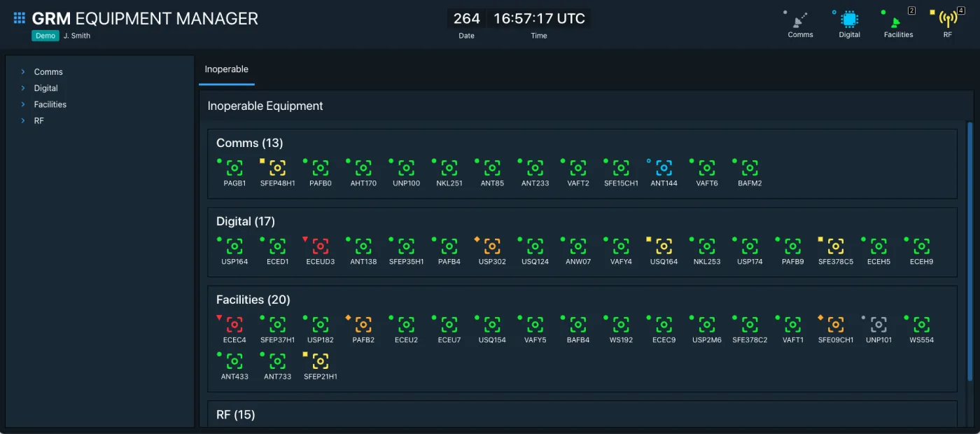Screen dimensions: 980x434
Task: Open the app launcher grid icon
Action: point(20,18)
